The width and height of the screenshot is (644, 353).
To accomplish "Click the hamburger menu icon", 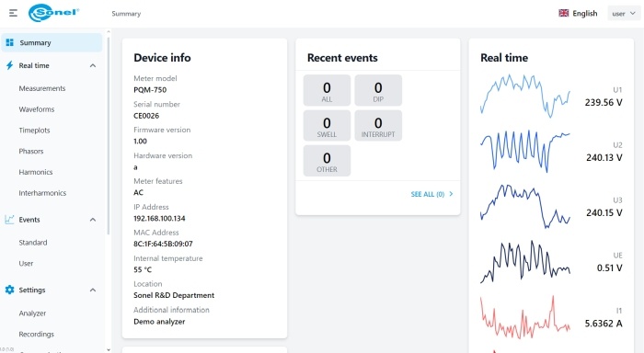I will click(13, 13).
